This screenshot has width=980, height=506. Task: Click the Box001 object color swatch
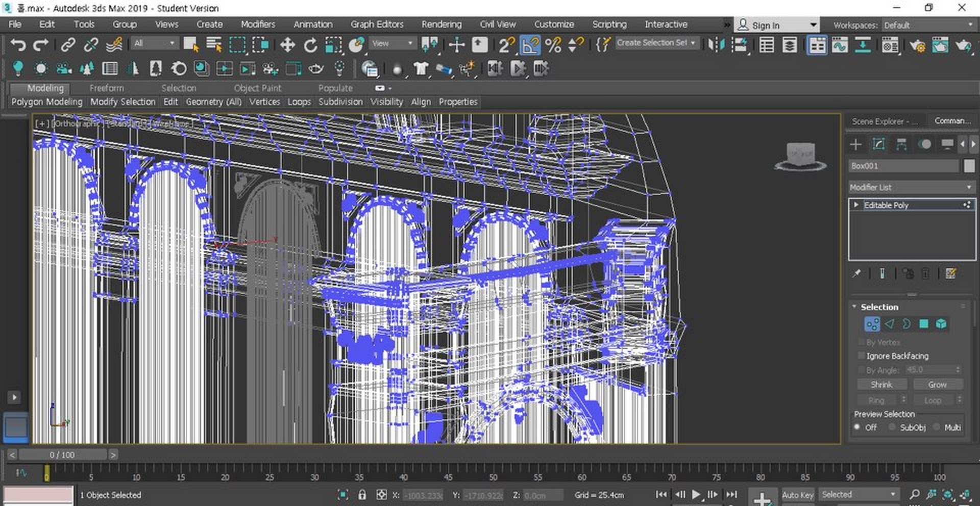pos(969,166)
